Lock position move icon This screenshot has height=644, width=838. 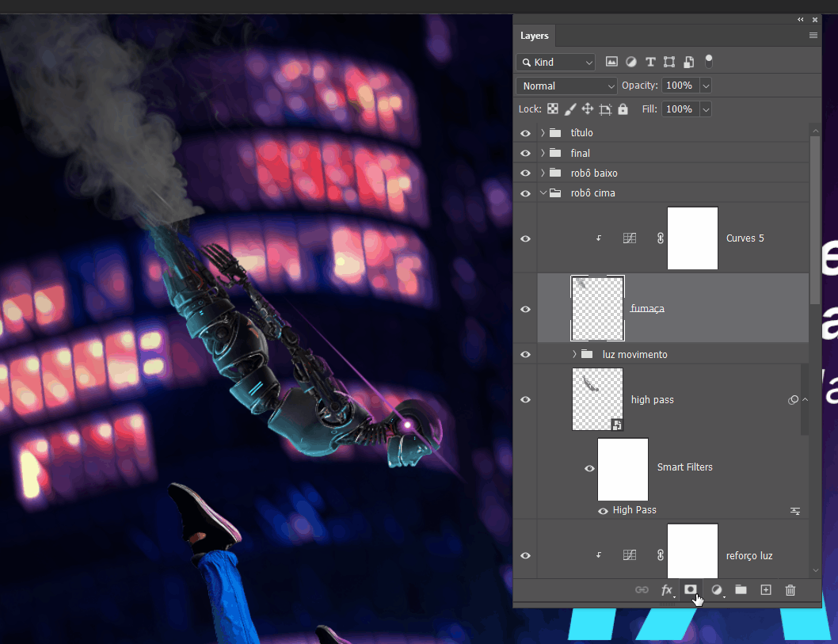(588, 109)
